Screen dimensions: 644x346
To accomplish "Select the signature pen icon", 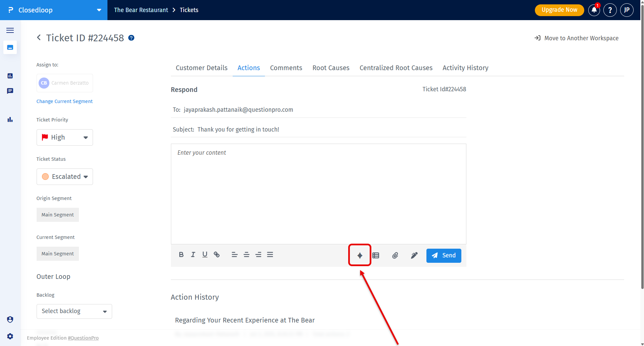I will (x=414, y=255).
